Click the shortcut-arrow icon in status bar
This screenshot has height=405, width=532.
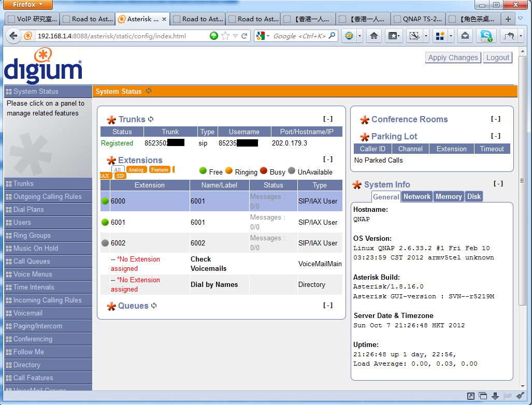click(471, 396)
